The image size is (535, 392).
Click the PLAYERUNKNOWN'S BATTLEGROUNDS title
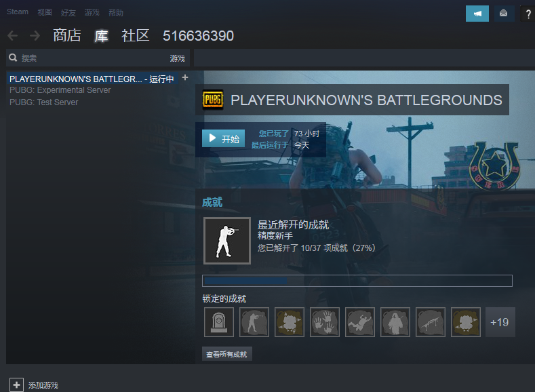(366, 100)
